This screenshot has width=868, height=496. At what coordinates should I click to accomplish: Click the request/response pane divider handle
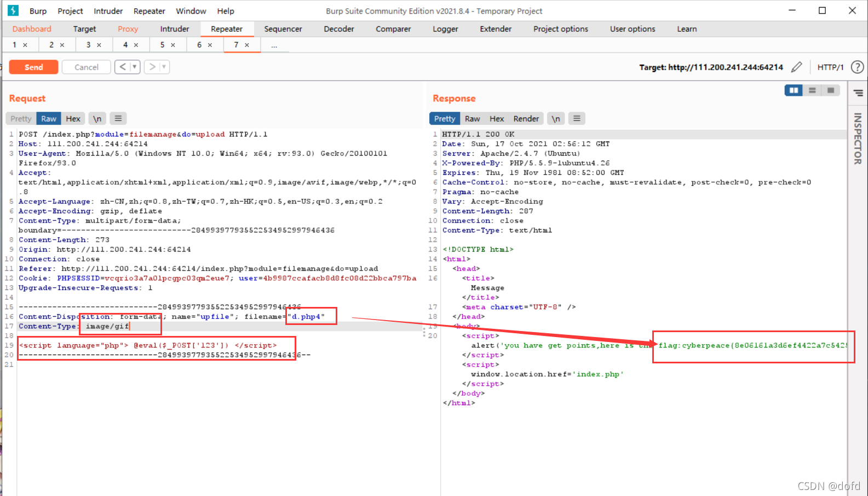[424, 333]
